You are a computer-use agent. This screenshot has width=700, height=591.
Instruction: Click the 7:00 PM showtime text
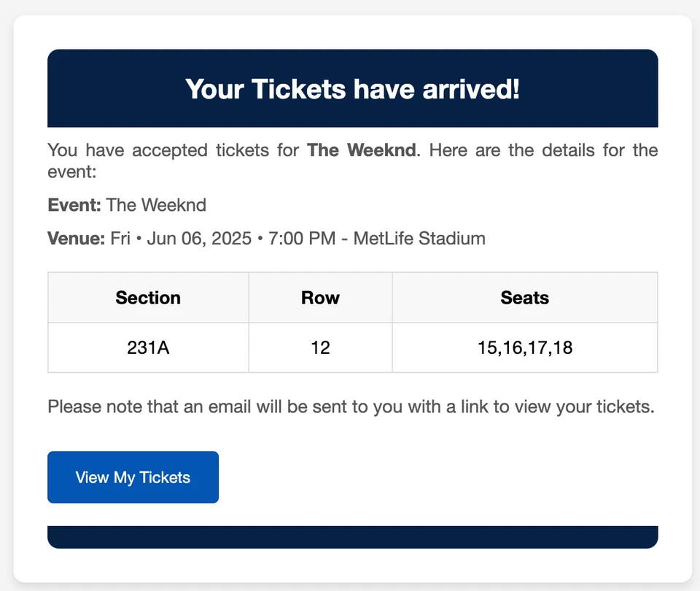coord(302,238)
